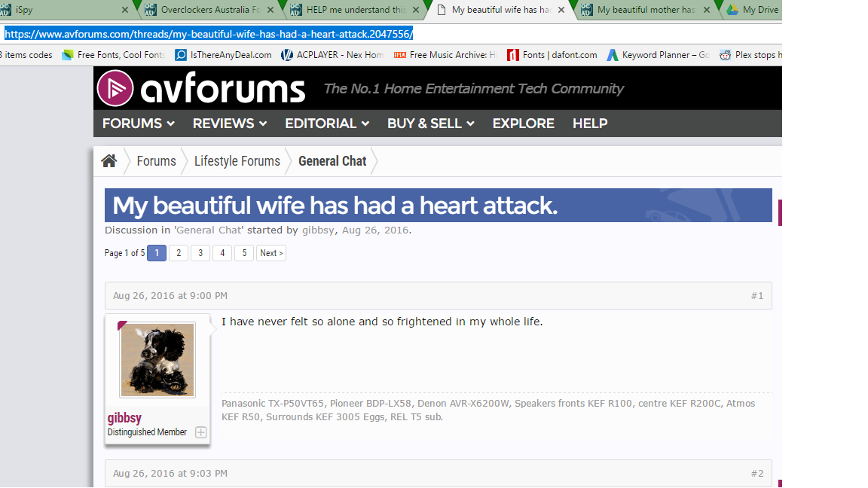
Task: Open the FORUMS dropdown menu
Action: (x=139, y=124)
